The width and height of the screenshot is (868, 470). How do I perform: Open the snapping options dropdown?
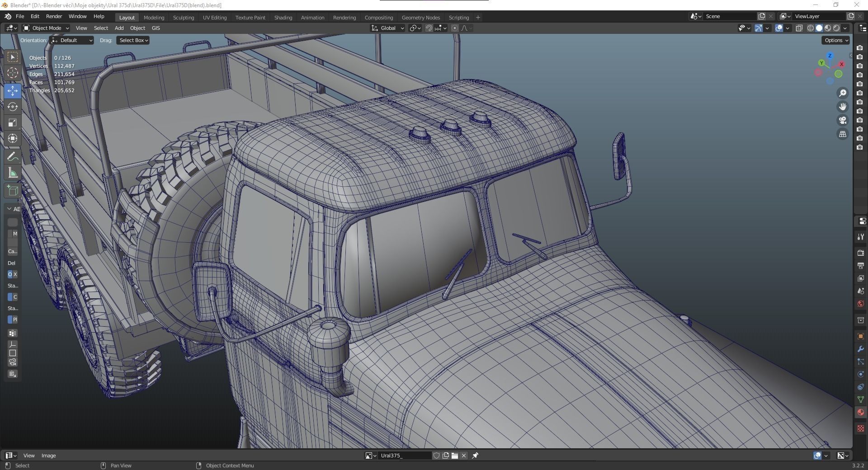[441, 28]
